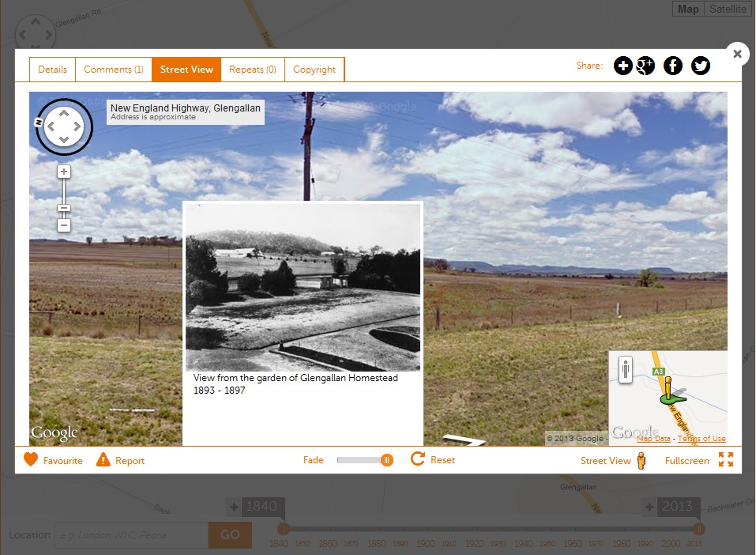Click the Street View pegman icon in the toolbar
Viewport: 756px width, 555px height.
pos(641,459)
